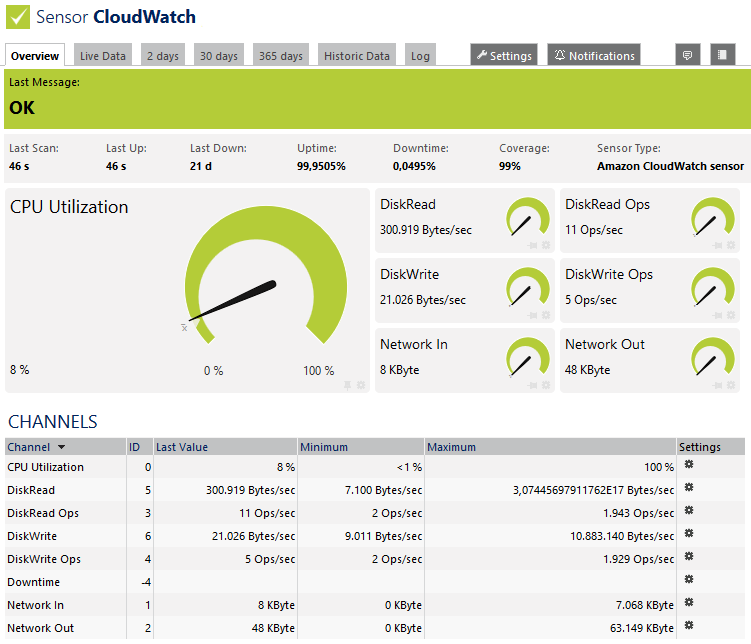Open the Settings button with wrench
The height and width of the screenshot is (644, 751).
point(504,56)
